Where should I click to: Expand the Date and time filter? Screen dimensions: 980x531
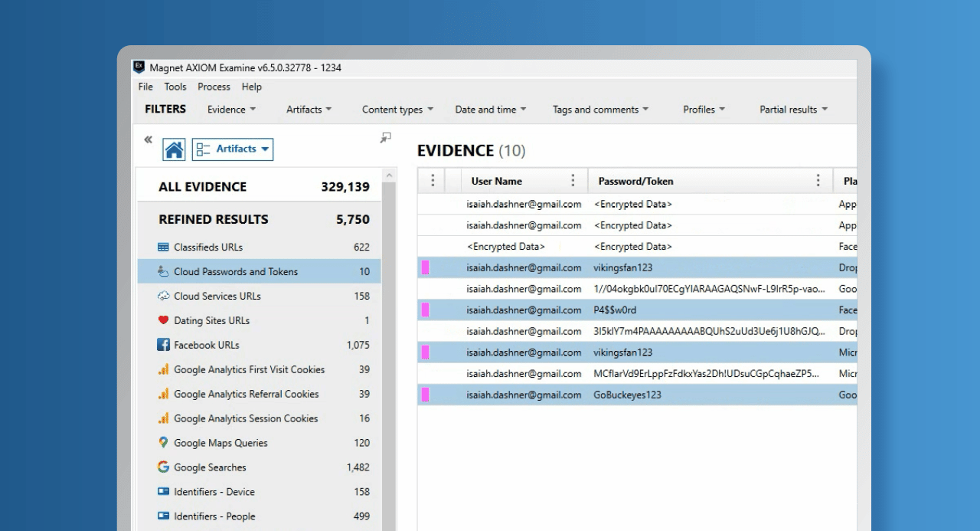coord(490,110)
